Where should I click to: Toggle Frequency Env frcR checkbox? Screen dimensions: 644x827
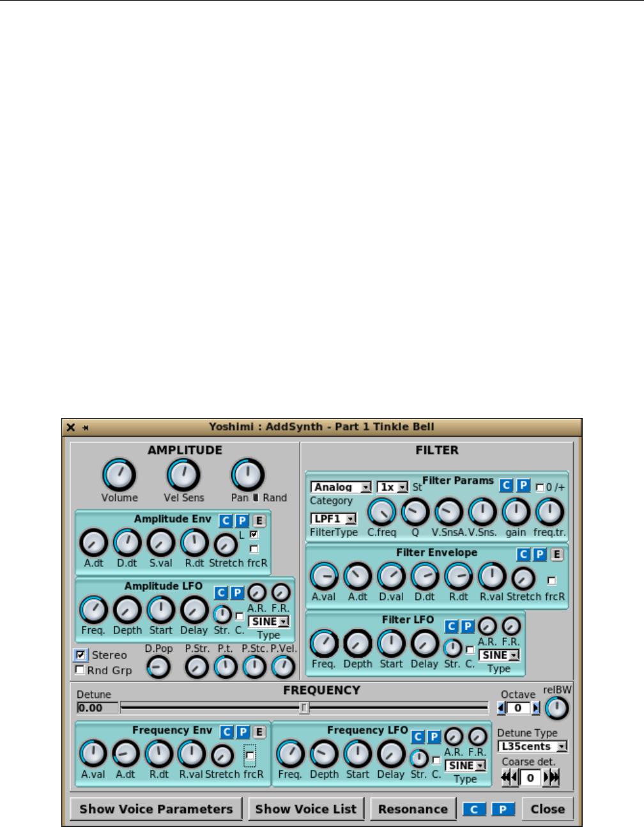pos(250,755)
